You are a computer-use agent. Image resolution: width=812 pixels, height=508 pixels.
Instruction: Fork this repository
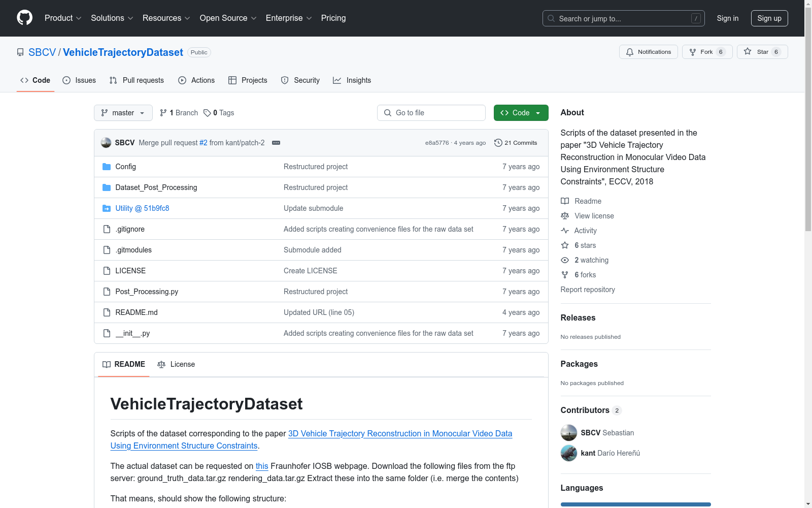point(707,52)
